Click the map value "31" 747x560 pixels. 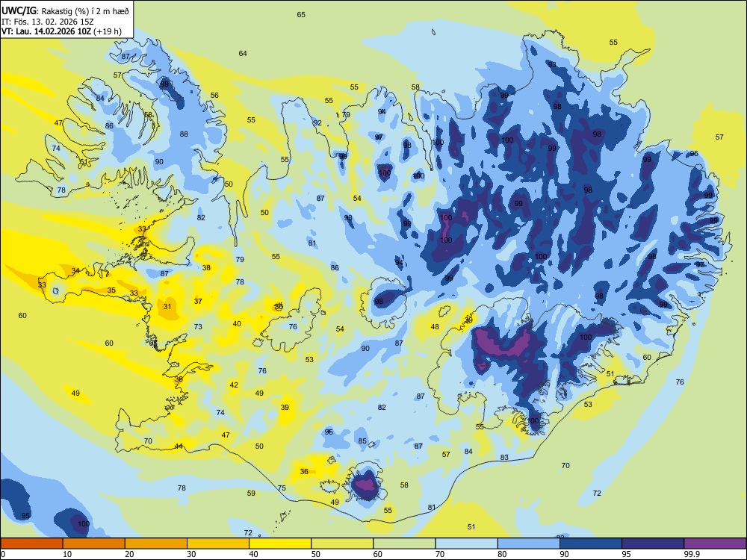click(x=167, y=306)
